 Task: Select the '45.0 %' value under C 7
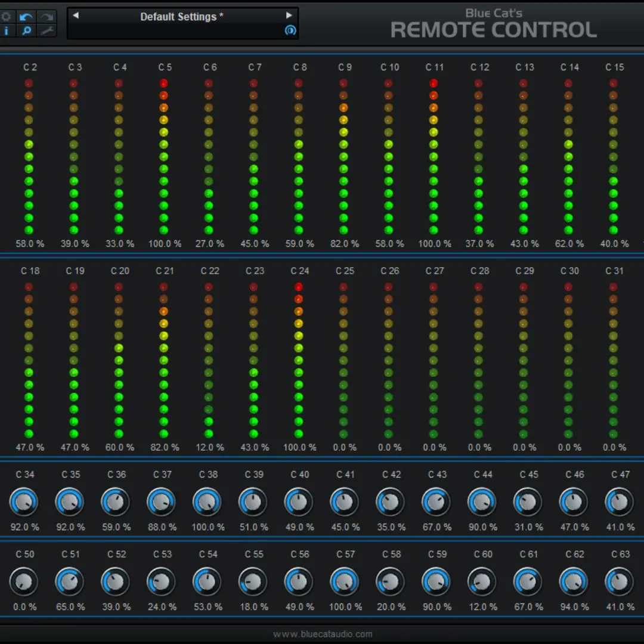point(255,243)
